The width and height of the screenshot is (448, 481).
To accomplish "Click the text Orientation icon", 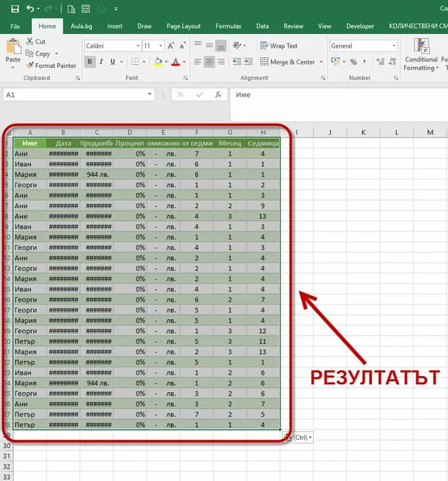I will pyautogui.click(x=237, y=46).
